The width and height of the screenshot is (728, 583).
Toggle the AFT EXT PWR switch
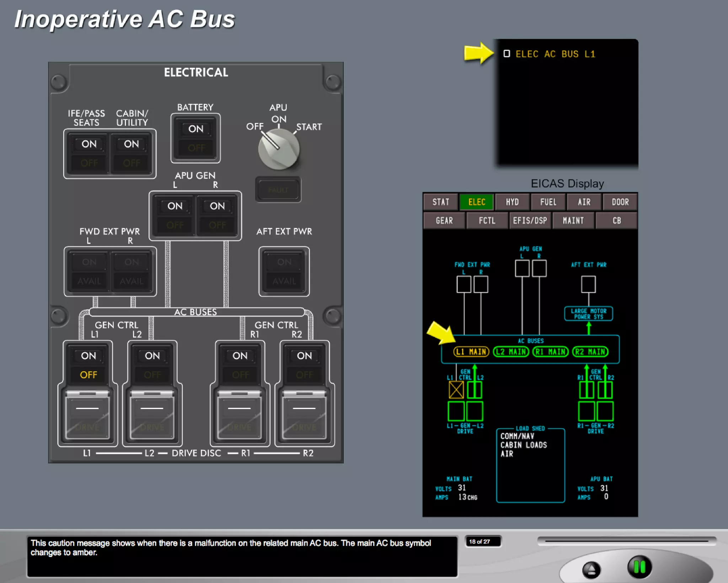pyautogui.click(x=284, y=271)
